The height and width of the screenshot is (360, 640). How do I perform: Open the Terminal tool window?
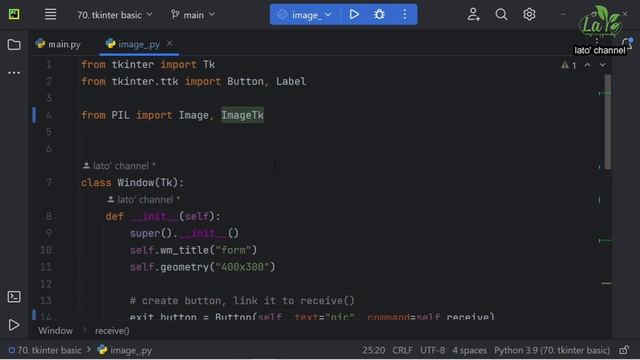14,296
